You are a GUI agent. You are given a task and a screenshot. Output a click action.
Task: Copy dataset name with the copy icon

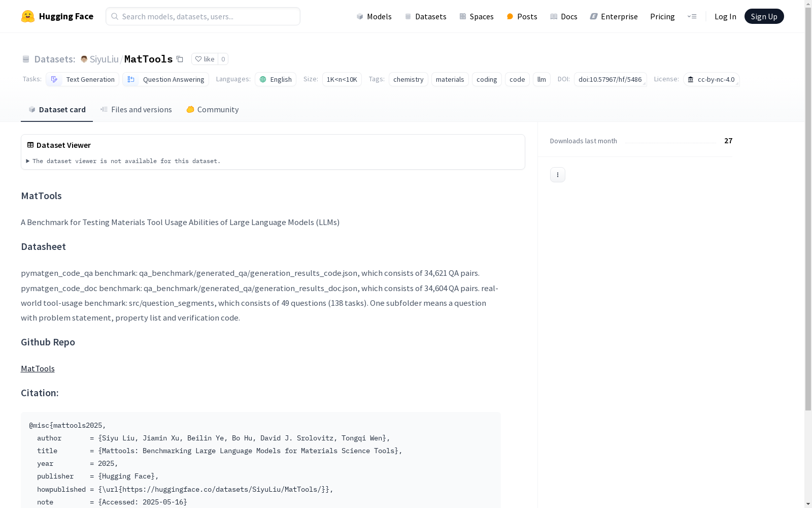180,59
